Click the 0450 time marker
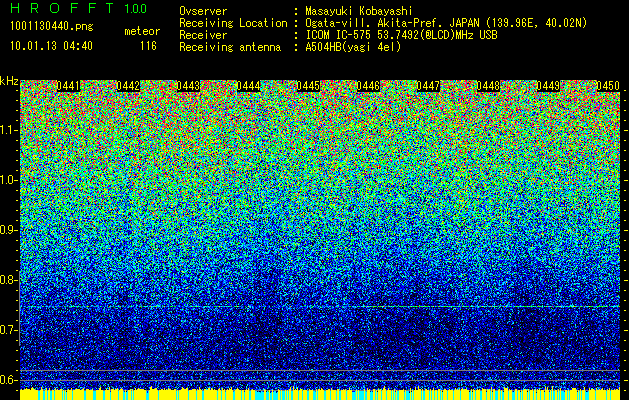The width and height of the screenshot is (629, 400). point(608,86)
